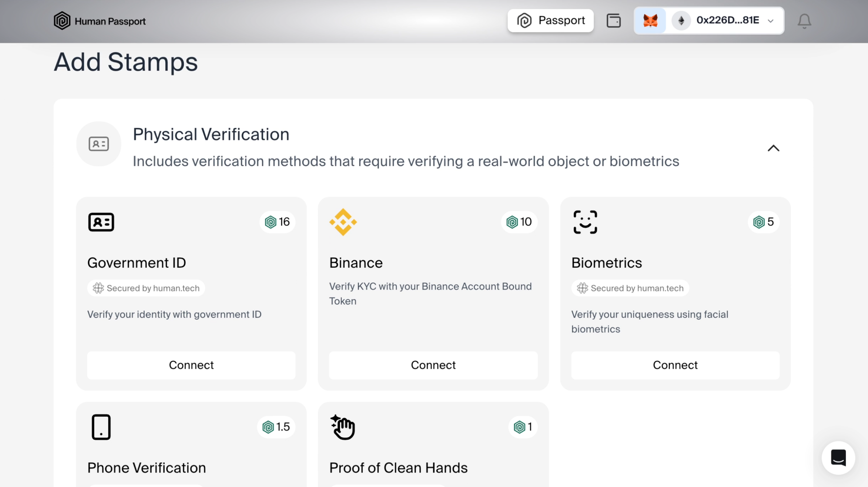Open the chat support widget
This screenshot has height=487, width=868.
[x=838, y=458]
